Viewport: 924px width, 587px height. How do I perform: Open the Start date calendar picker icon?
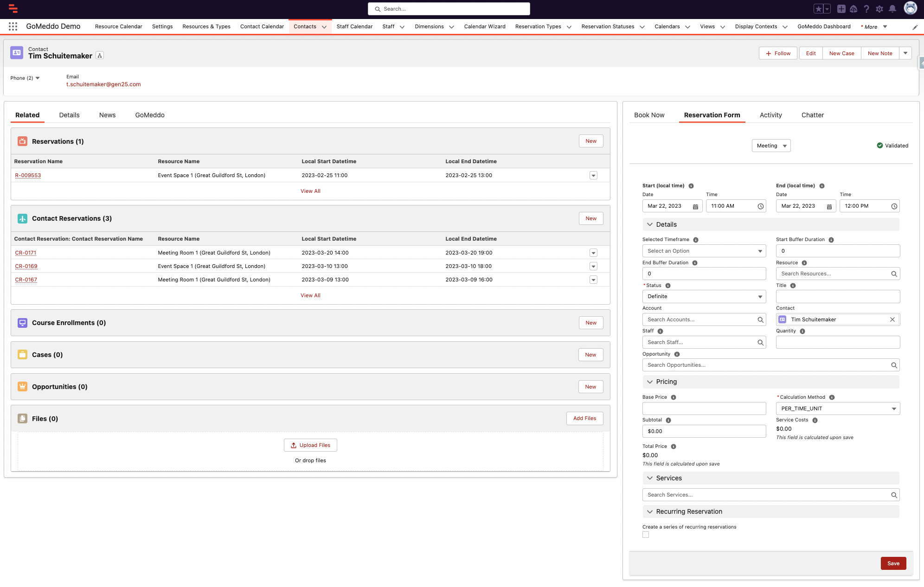(695, 206)
